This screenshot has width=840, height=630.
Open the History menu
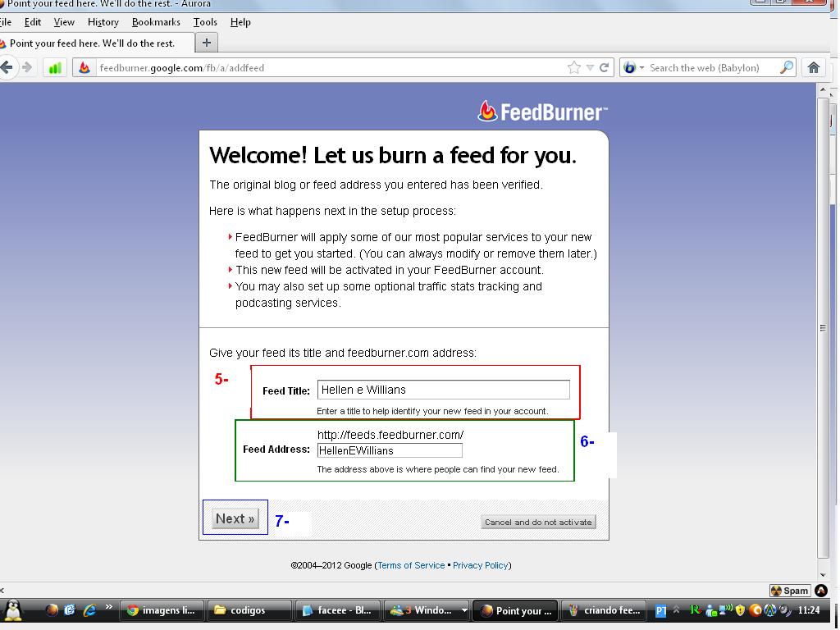(103, 22)
